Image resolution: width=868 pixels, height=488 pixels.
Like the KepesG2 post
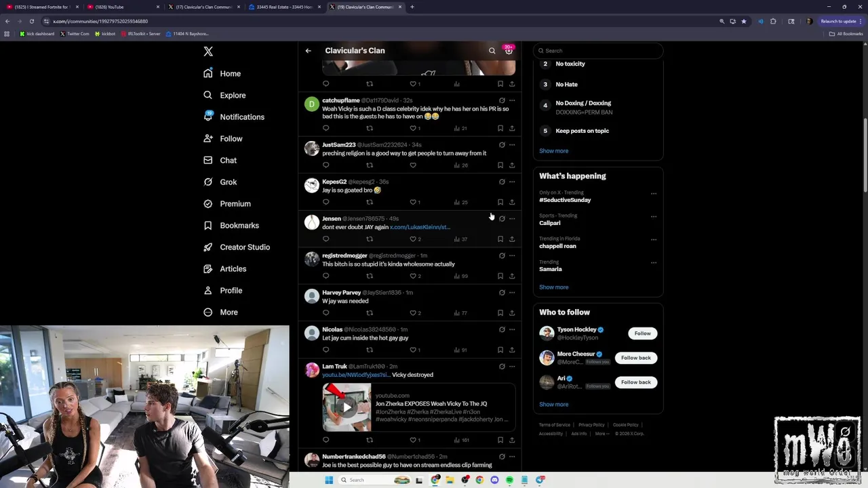coord(413,202)
